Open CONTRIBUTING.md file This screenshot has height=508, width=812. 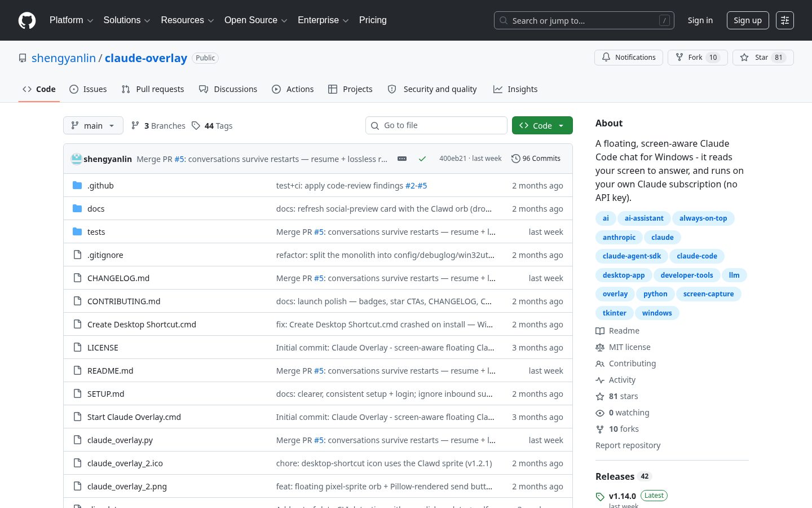123,301
